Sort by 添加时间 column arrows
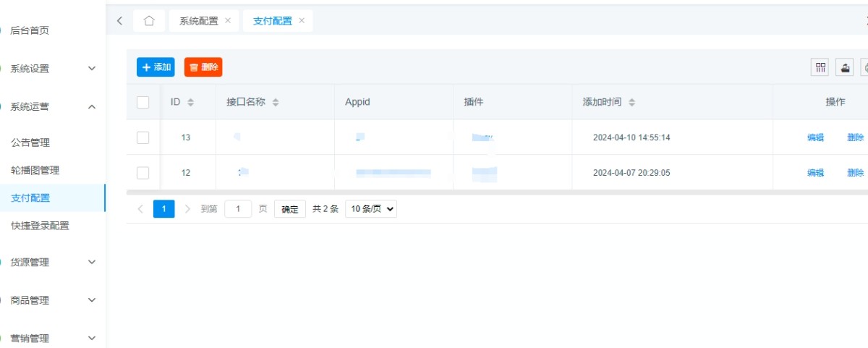The width and height of the screenshot is (868, 348). [631, 103]
